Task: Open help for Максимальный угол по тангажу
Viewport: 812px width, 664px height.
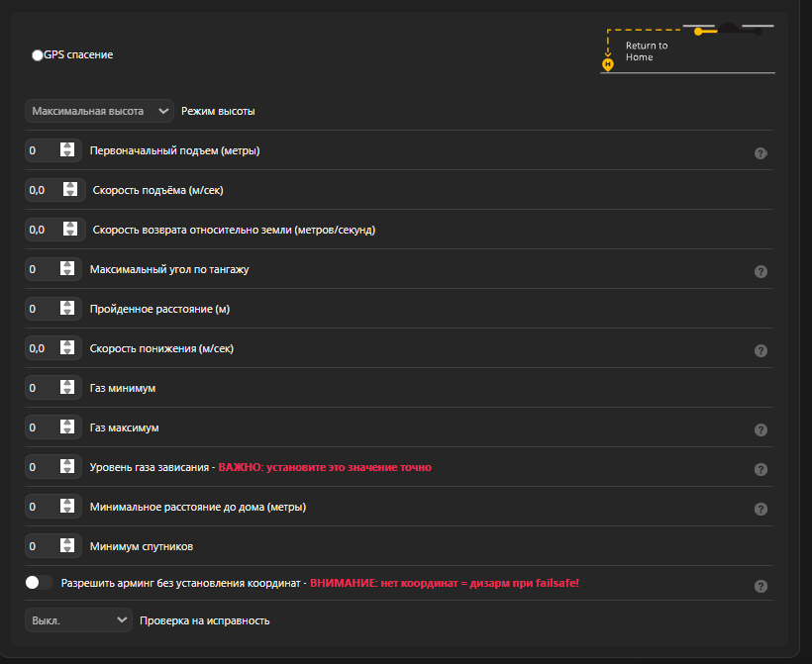Action: pos(761,271)
